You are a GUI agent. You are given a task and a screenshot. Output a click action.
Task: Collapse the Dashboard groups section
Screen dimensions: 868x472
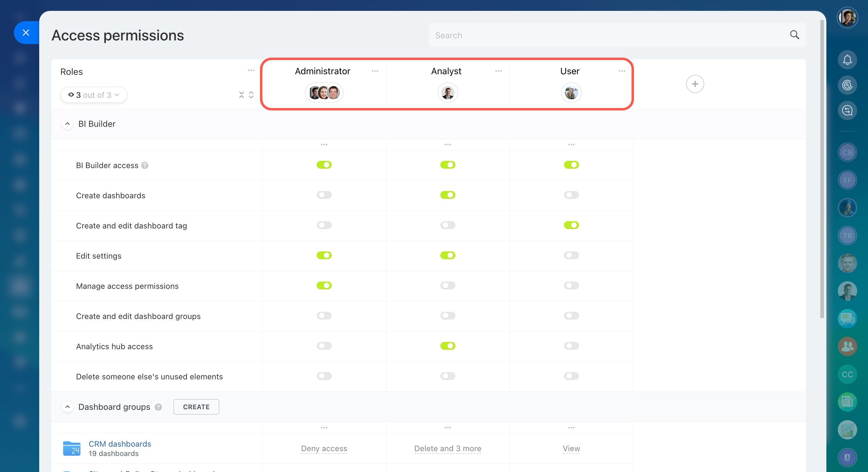point(67,407)
